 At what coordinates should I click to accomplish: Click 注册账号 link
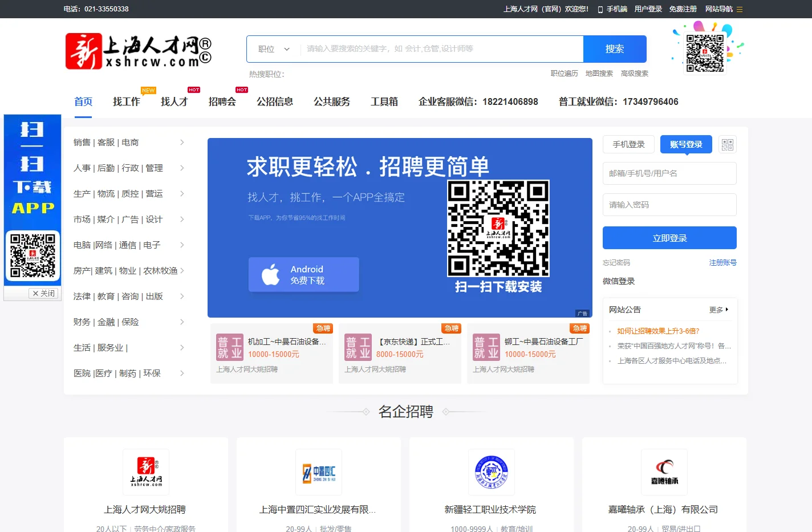tap(723, 263)
